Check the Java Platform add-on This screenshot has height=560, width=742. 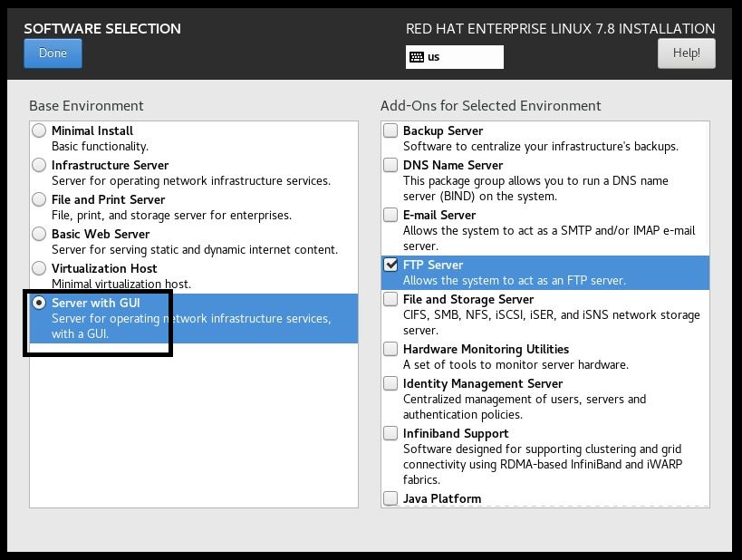point(390,498)
